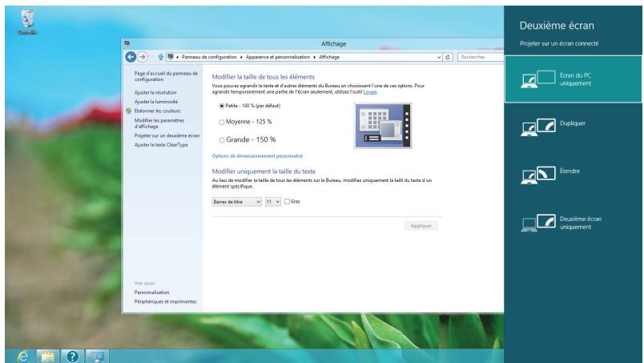Click Panneau de configuration breadcrumb
644x363 pixels.
coord(209,57)
